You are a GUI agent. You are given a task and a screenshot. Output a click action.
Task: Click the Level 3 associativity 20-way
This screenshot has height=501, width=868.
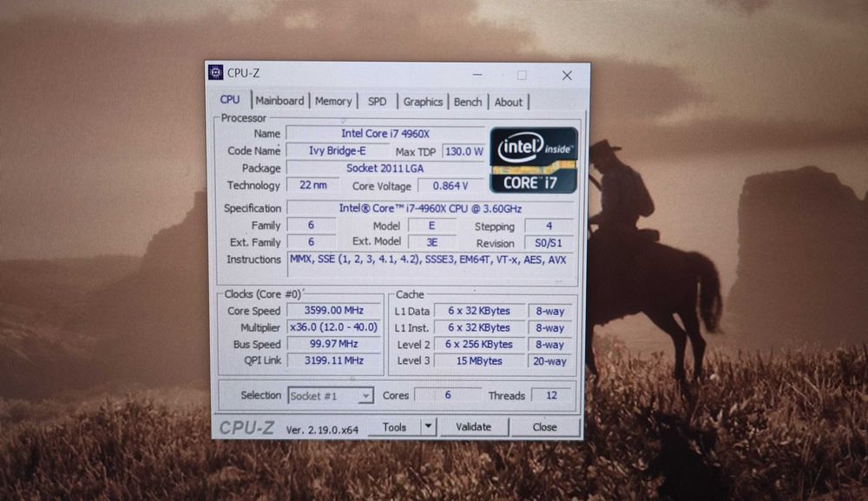[x=549, y=361]
